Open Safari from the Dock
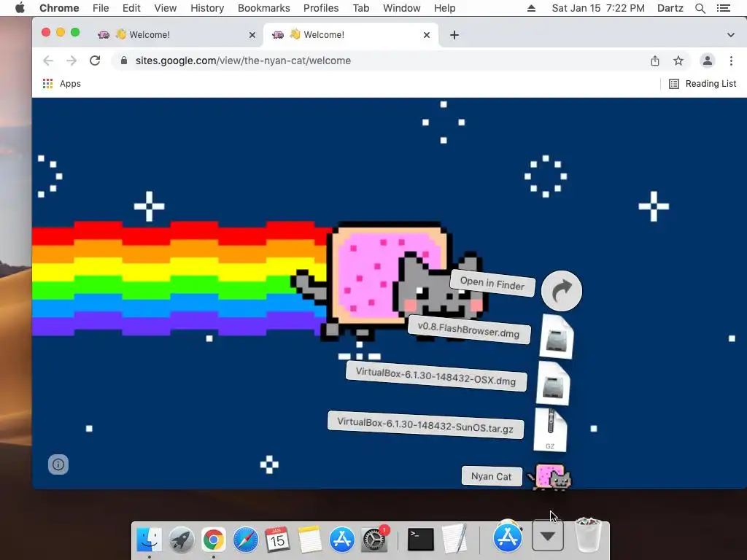Image resolution: width=747 pixels, height=560 pixels. (x=245, y=540)
